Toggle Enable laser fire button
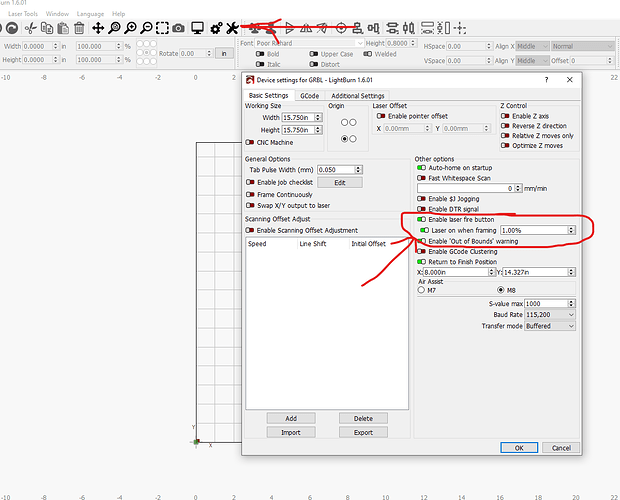The height and width of the screenshot is (500, 620). coord(422,219)
